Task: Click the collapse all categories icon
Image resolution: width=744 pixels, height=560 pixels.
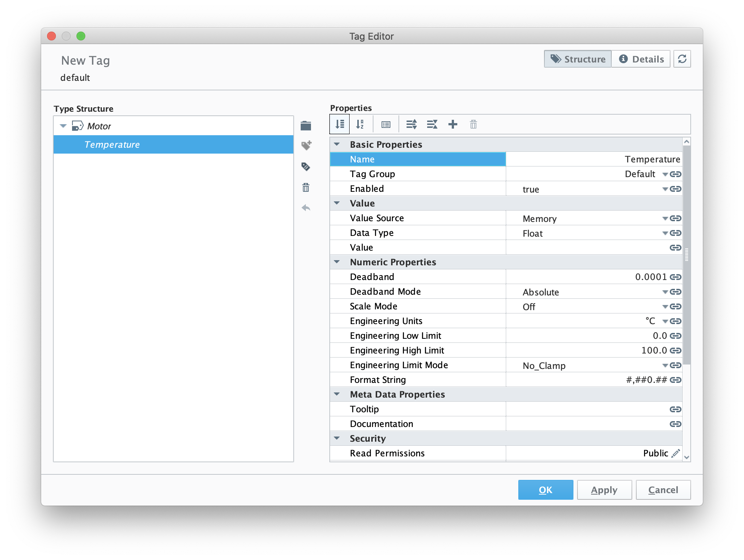Action: click(x=432, y=124)
